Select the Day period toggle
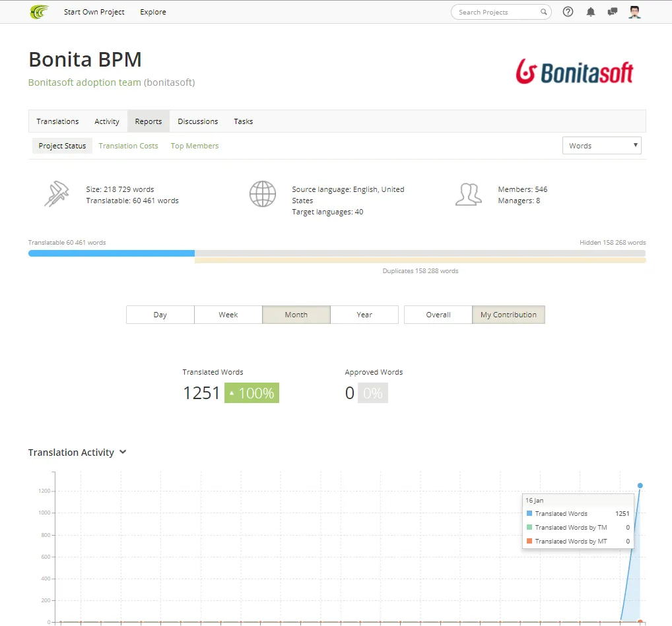 pos(160,315)
